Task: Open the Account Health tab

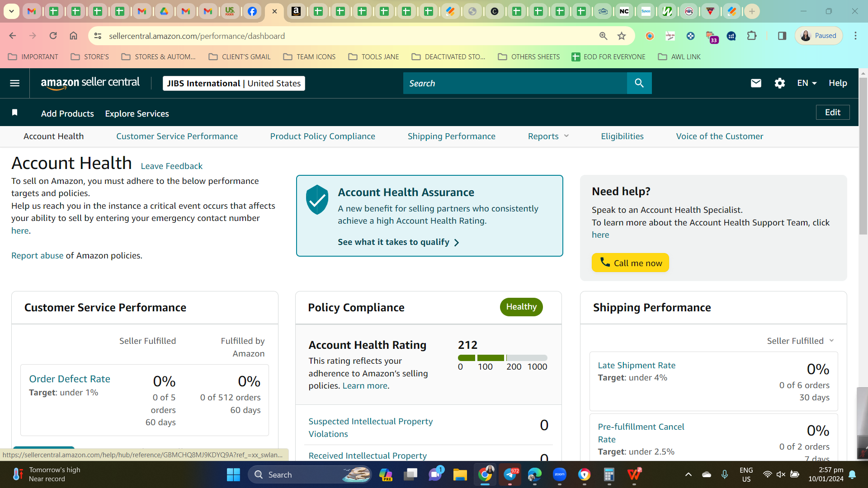Action: click(x=53, y=136)
